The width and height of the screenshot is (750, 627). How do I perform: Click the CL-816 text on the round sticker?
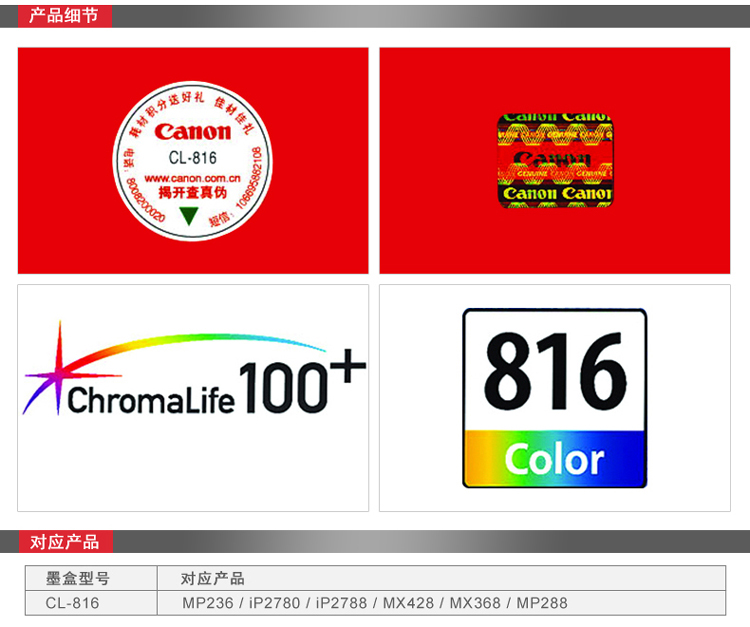click(192, 157)
